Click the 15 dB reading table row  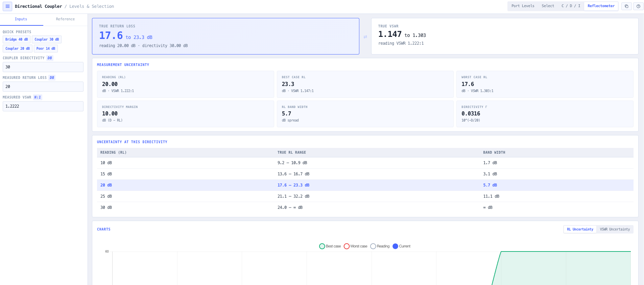point(365,174)
